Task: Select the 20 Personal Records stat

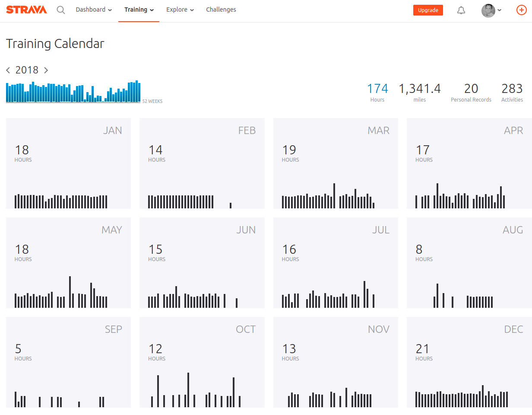Action: coord(471,93)
